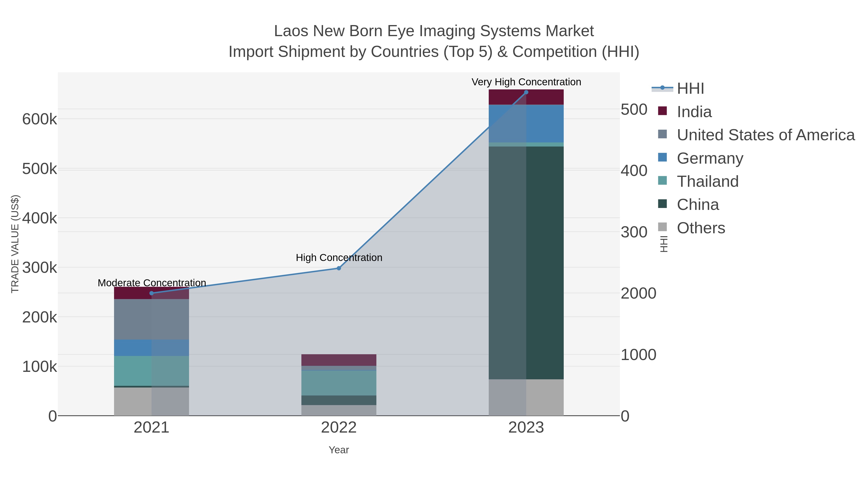The image size is (868, 488).
Task: Toggle the Germany legend entry
Action: click(x=700, y=158)
